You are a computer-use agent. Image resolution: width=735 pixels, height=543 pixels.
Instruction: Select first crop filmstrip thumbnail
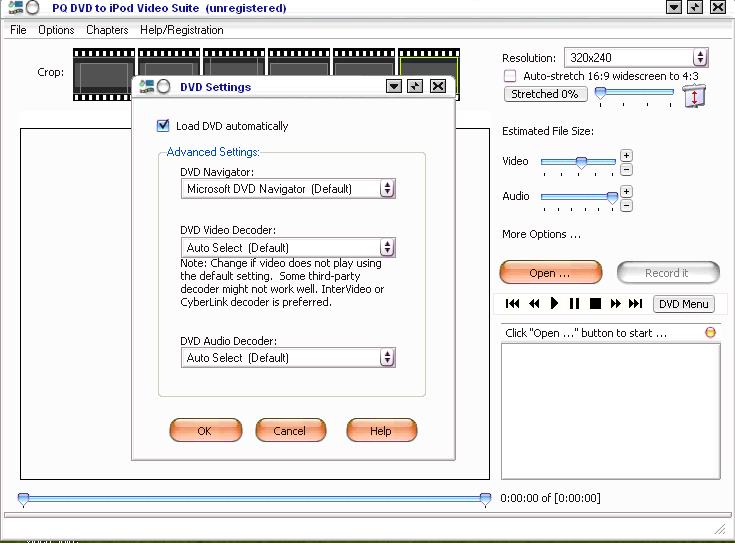pos(104,75)
